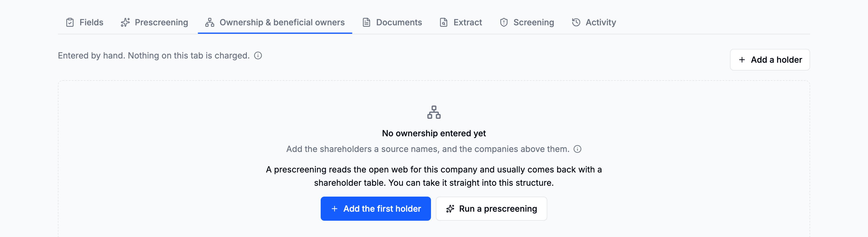The image size is (868, 237).
Task: Click the Ownership hierarchy tab icon
Action: (x=209, y=22)
